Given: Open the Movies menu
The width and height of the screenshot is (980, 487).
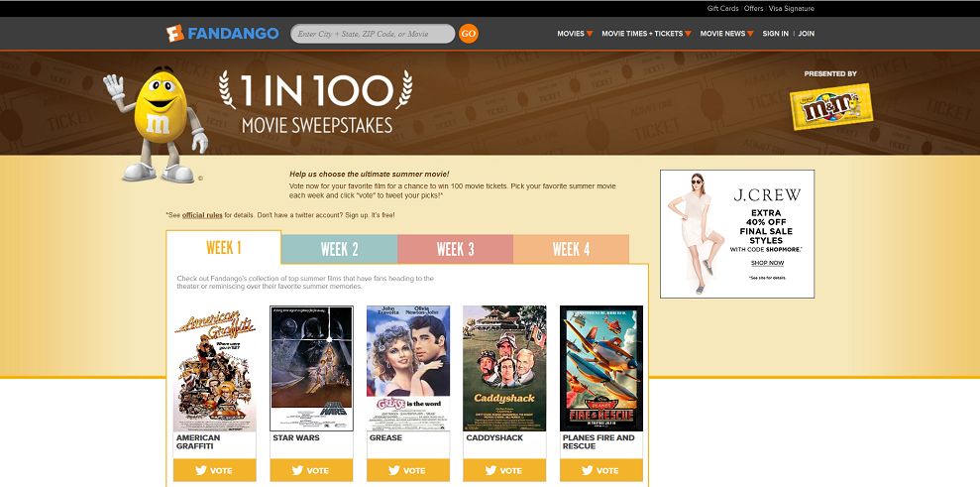Looking at the screenshot, I should point(571,34).
